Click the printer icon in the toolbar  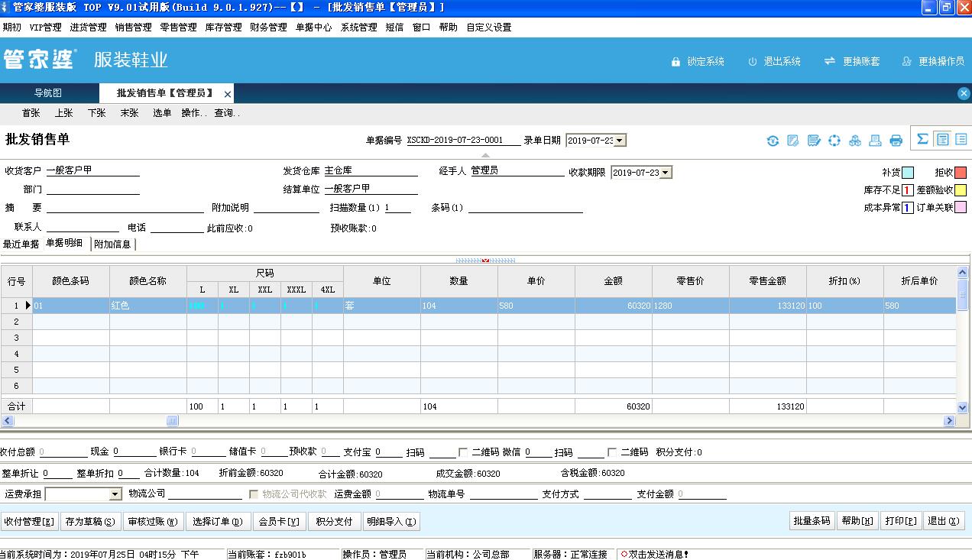[896, 141]
